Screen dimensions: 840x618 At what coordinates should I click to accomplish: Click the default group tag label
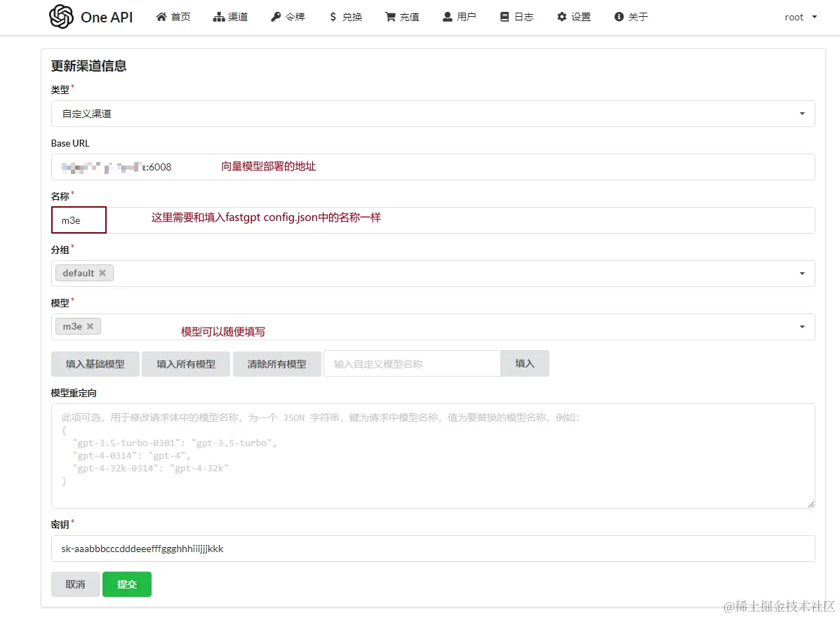pyautogui.click(x=78, y=273)
